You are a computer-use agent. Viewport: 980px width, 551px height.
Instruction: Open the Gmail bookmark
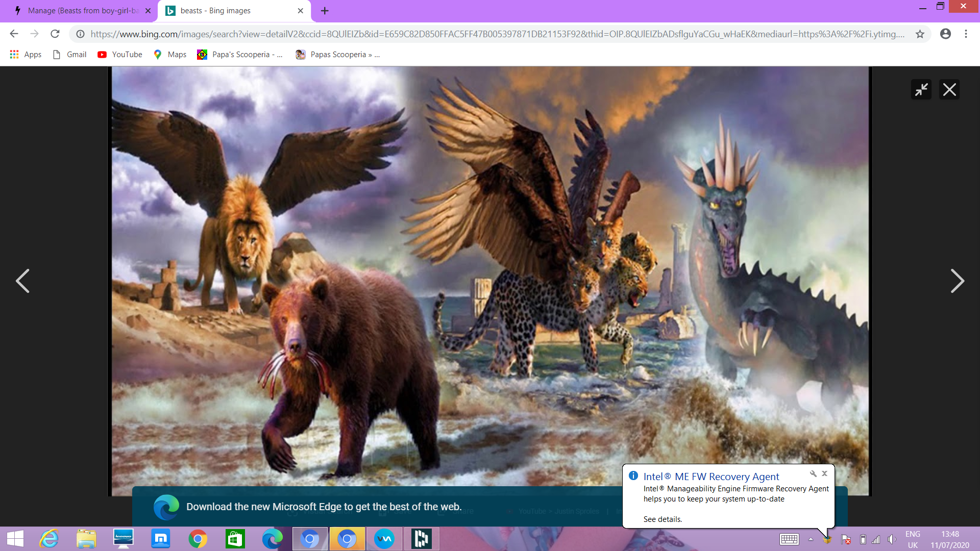pos(69,54)
